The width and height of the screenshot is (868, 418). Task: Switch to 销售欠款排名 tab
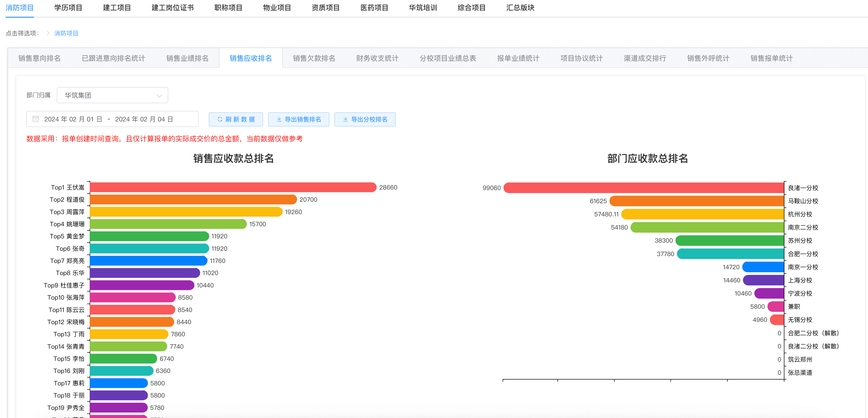click(314, 58)
